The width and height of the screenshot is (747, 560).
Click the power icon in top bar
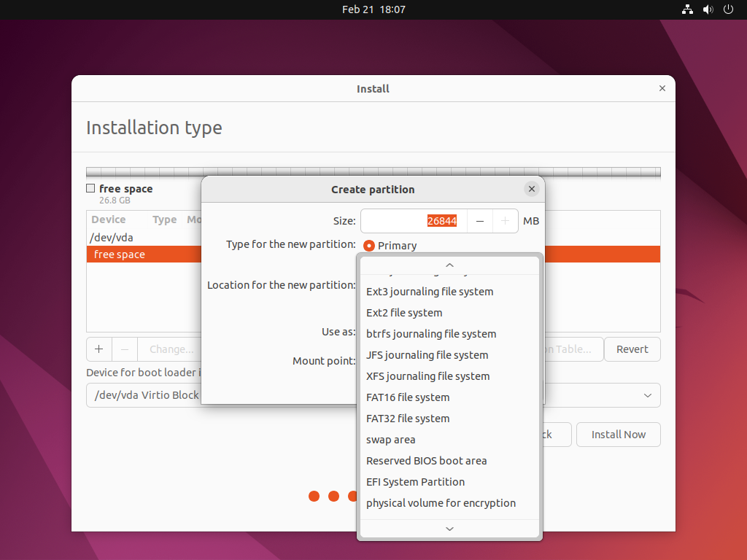tap(728, 9)
